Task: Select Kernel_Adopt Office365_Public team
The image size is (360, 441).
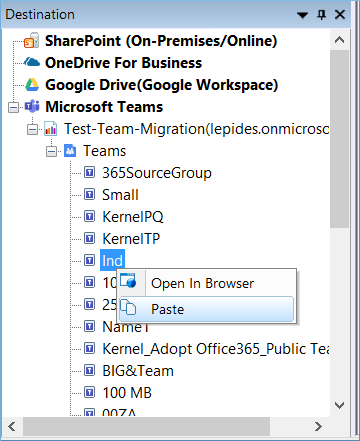Action: tap(215, 349)
